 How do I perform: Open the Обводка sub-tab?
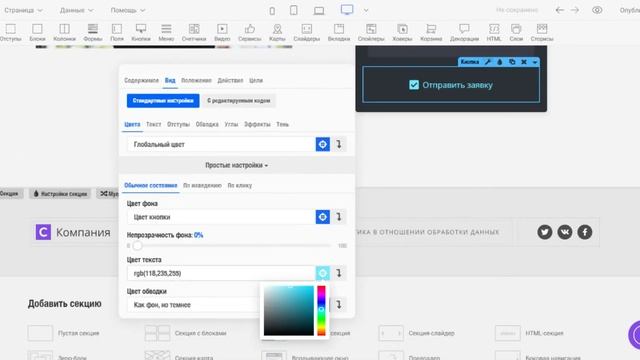[207, 124]
